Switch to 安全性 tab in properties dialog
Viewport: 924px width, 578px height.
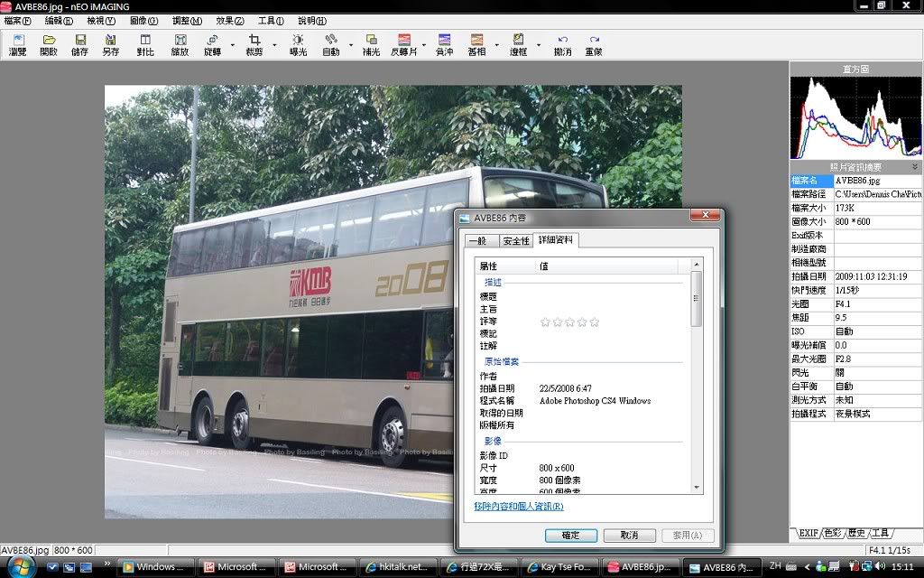pos(515,240)
